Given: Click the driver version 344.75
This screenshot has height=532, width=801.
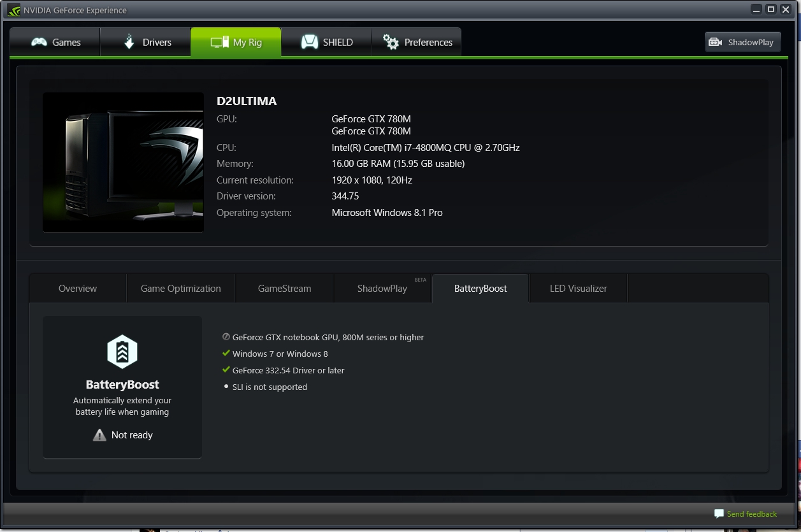Looking at the screenshot, I should click(345, 196).
